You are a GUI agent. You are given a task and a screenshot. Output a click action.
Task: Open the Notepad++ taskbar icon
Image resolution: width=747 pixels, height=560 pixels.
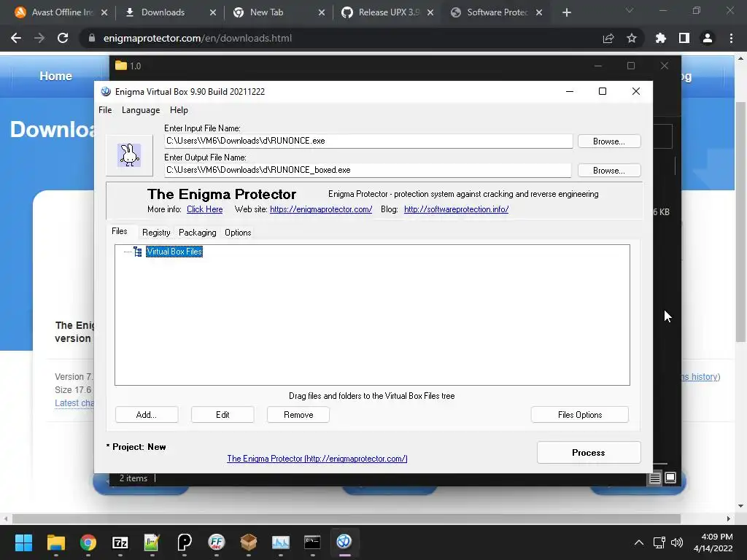[152, 542]
